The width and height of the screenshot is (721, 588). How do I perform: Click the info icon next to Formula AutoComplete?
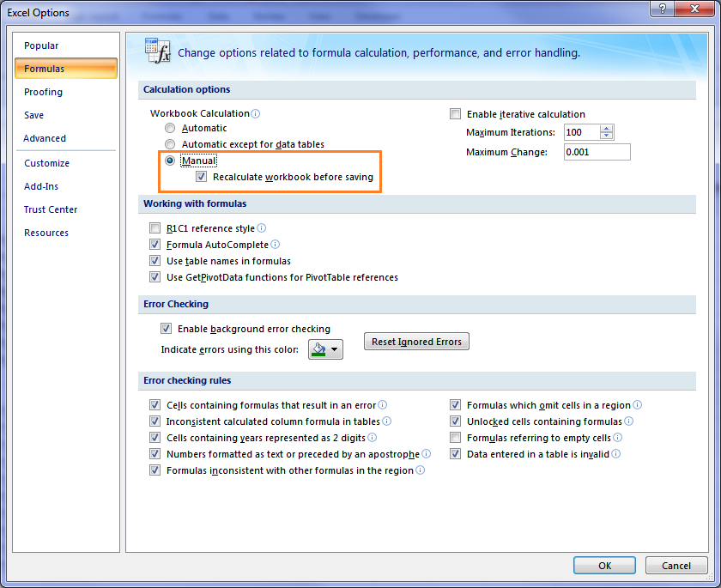click(x=275, y=245)
